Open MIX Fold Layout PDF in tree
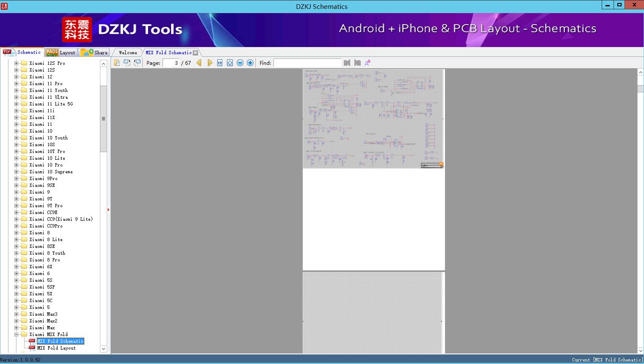This screenshot has width=644, height=364. [56, 348]
